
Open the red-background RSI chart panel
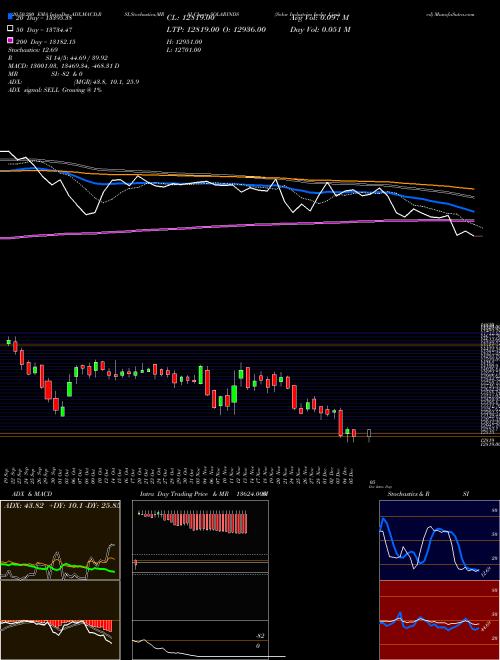point(439,620)
